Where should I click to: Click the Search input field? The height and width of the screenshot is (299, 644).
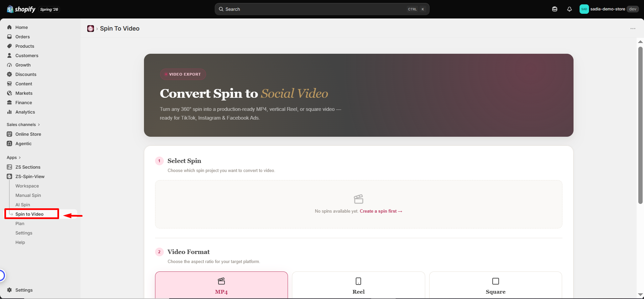tap(322, 9)
